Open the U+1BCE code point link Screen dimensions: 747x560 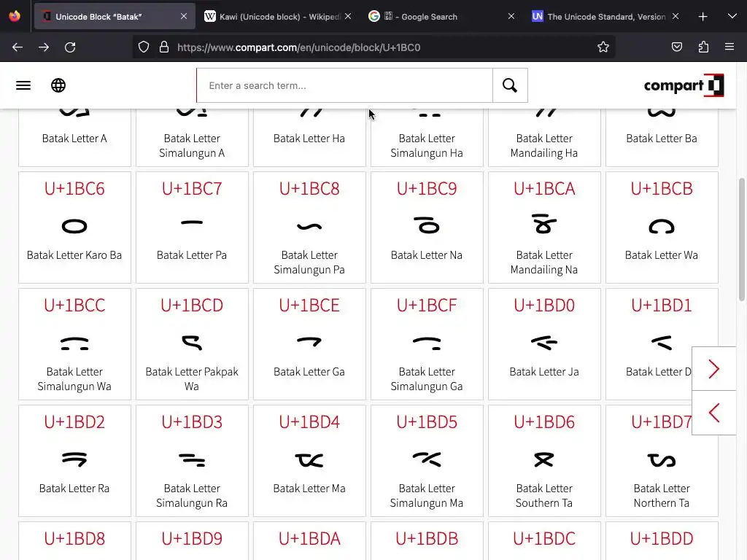coord(309,306)
